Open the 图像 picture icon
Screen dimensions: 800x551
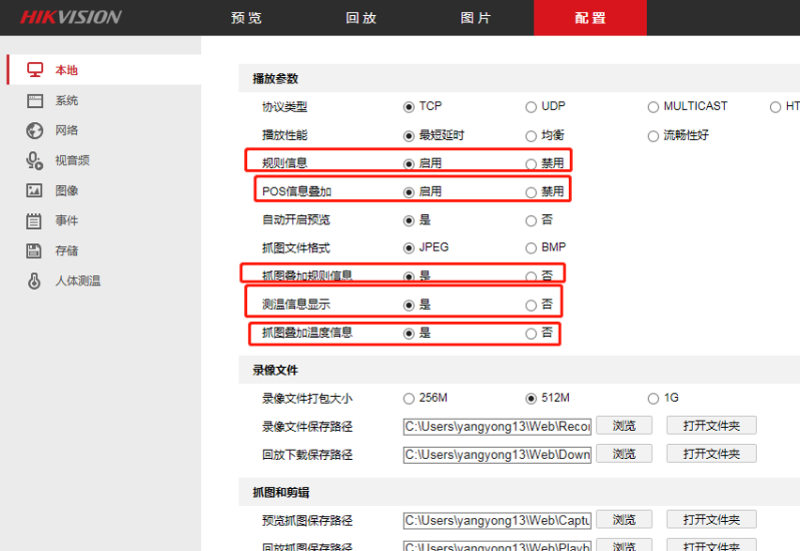click(x=35, y=190)
